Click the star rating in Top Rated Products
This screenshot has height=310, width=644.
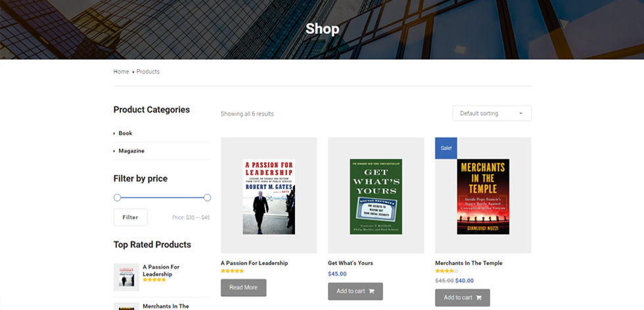154,280
